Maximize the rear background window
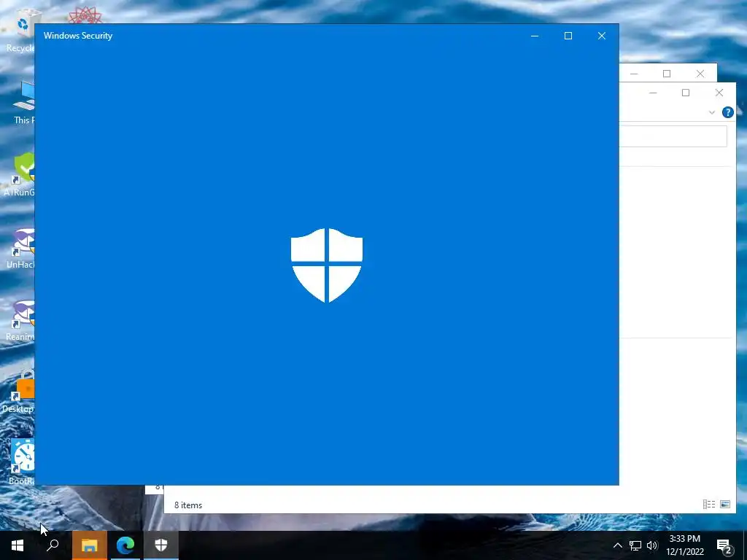 [x=667, y=74]
